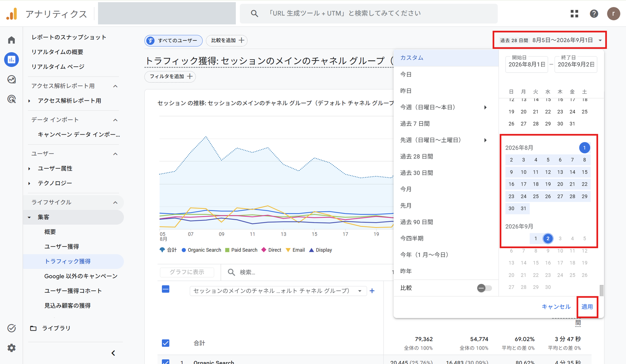Collapse the アクセス解析レポート用 section chevron
626x364 pixels.
pos(115,86)
